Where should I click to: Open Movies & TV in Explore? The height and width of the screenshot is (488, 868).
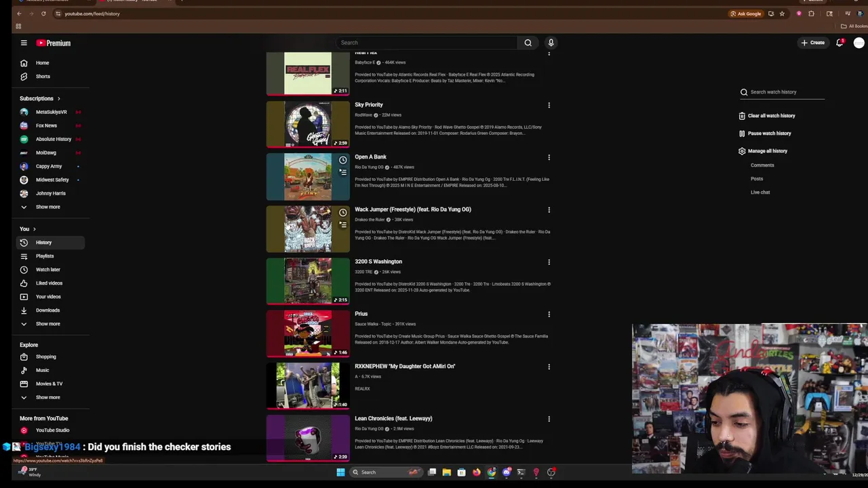[51, 384]
